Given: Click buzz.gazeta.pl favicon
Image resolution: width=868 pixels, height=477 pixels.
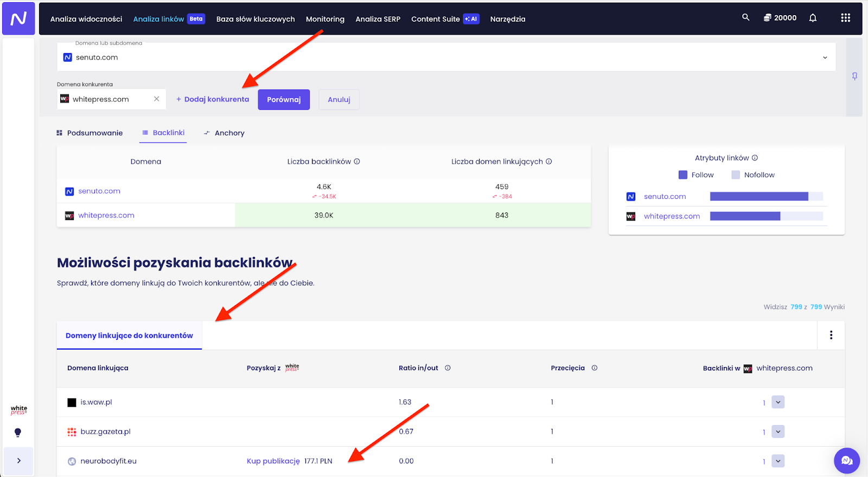Looking at the screenshot, I should (x=72, y=432).
